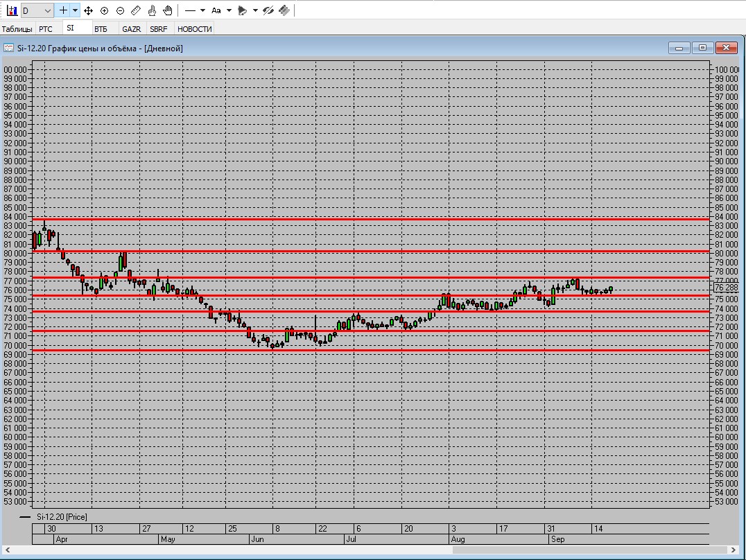Click the chart candles icon in toolbar
This screenshot has height=560, width=746.
pyautogui.click(x=12, y=10)
